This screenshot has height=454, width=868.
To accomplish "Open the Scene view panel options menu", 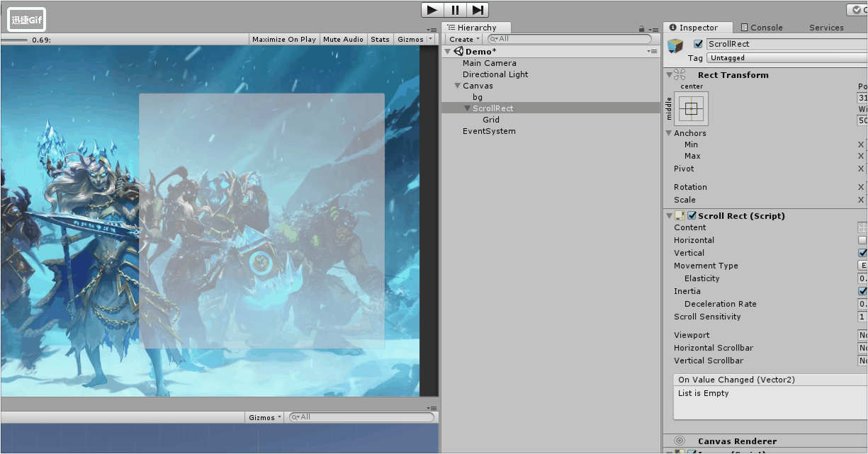I will click(x=432, y=408).
